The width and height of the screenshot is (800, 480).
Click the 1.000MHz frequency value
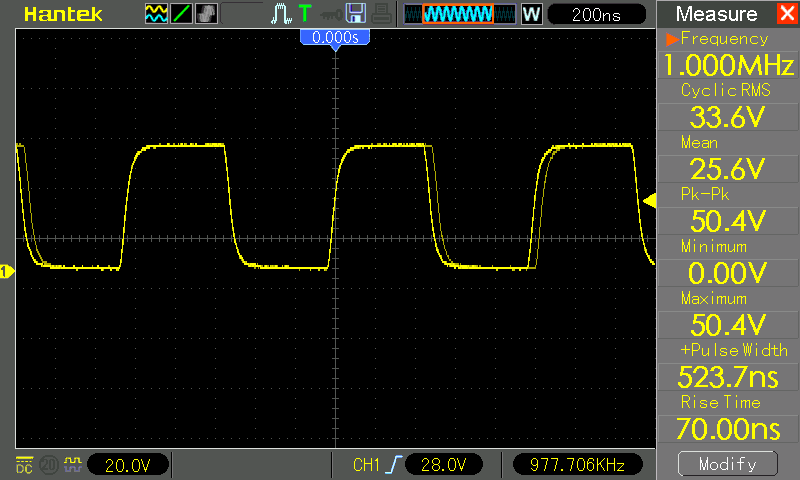coord(728,65)
